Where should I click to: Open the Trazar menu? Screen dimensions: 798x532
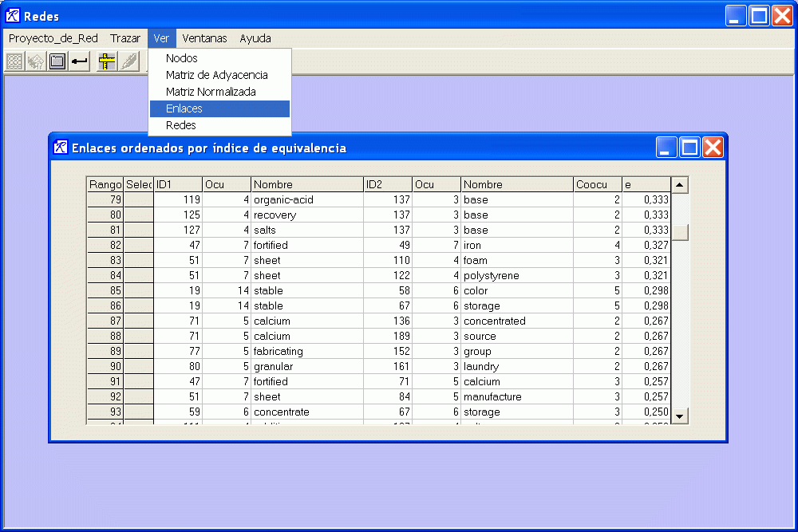point(125,38)
